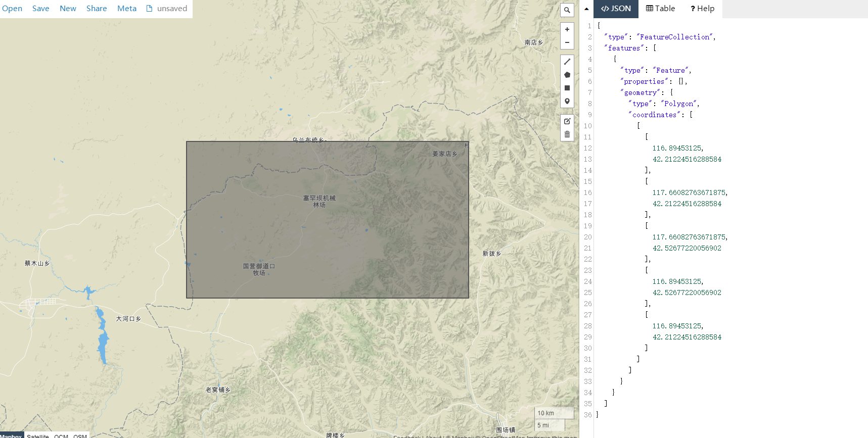Click the "type": "FeatureCollection" line in editor
868x438 pixels.
pos(660,37)
